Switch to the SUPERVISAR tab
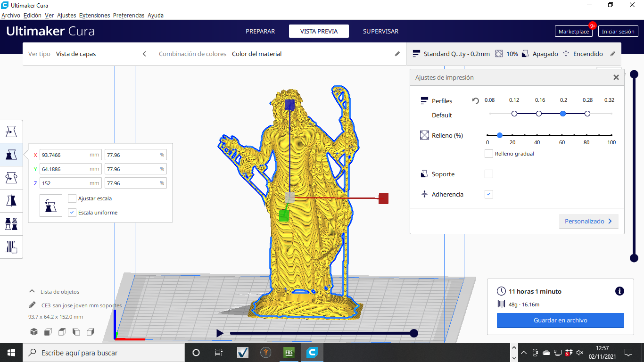 [x=380, y=31]
